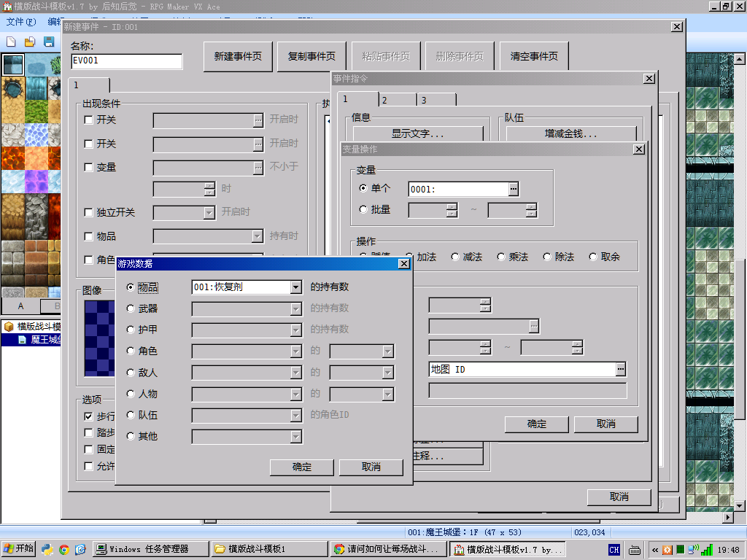Select the 物品 radio button
Screen dimensions: 747x560
131,287
